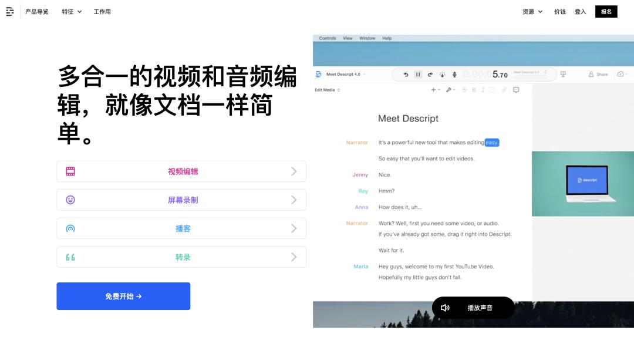Open the Edit Media mode selector
This screenshot has width=634, height=364.
(327, 90)
